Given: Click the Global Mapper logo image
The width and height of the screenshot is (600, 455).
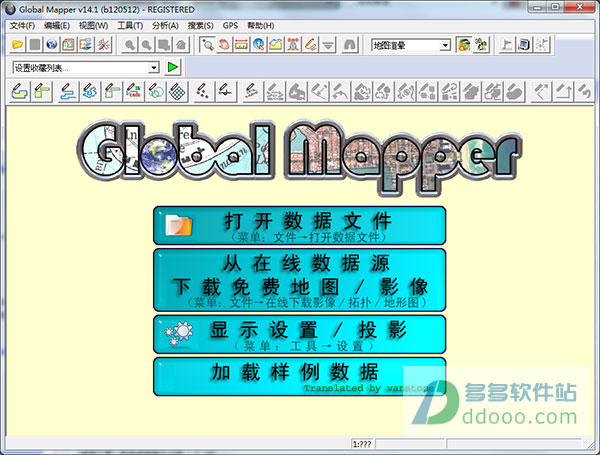Looking at the screenshot, I should pos(300,156).
